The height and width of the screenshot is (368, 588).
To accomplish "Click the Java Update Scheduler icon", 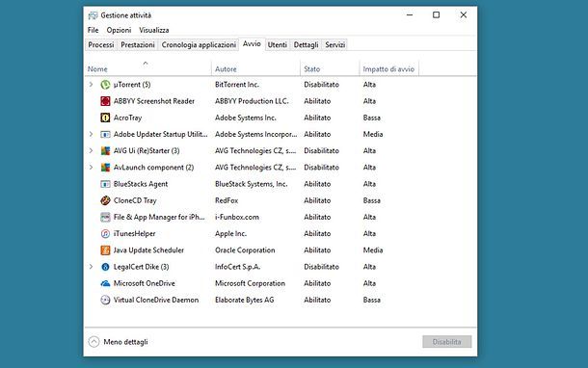I will pyautogui.click(x=105, y=250).
